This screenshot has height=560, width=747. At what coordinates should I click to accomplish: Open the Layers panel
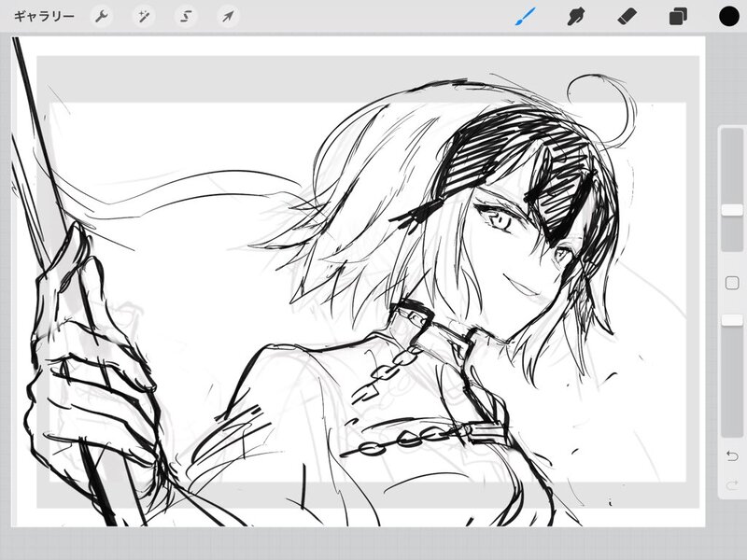(x=678, y=17)
